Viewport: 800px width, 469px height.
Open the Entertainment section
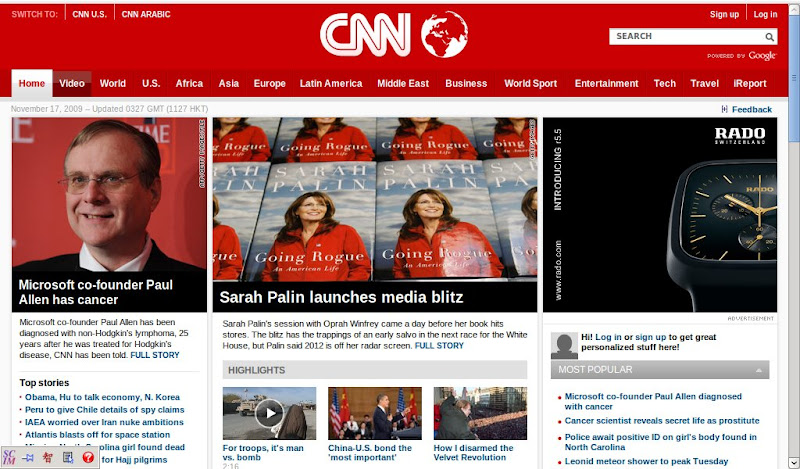click(x=607, y=83)
